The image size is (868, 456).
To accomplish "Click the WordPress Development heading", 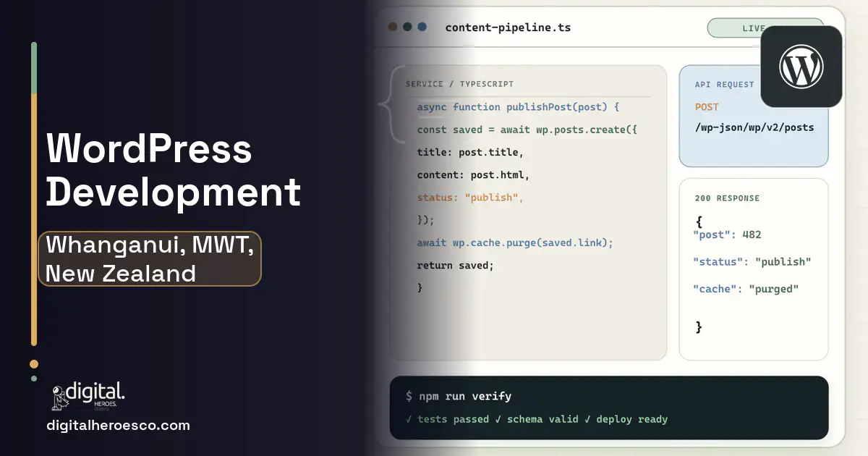I will 174,171.
